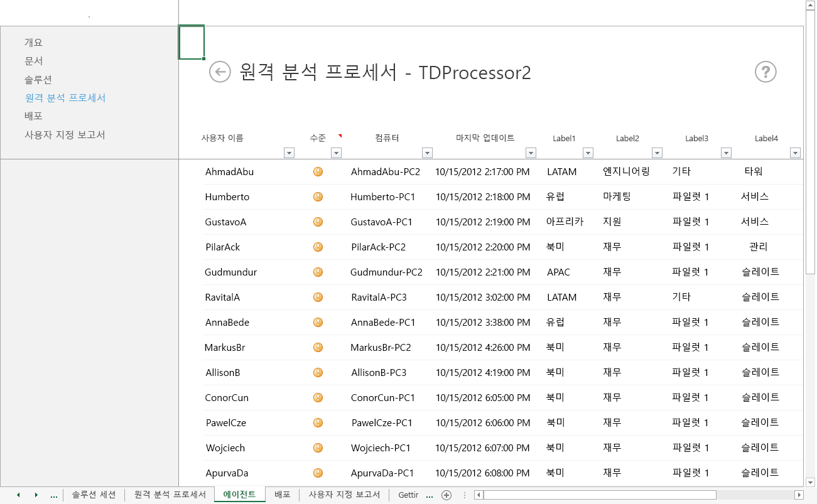Select the 관리 cell in PilarAck row

click(759, 247)
